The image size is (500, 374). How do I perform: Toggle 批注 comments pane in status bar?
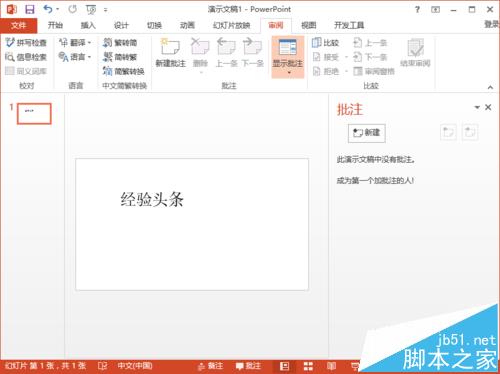tap(248, 366)
